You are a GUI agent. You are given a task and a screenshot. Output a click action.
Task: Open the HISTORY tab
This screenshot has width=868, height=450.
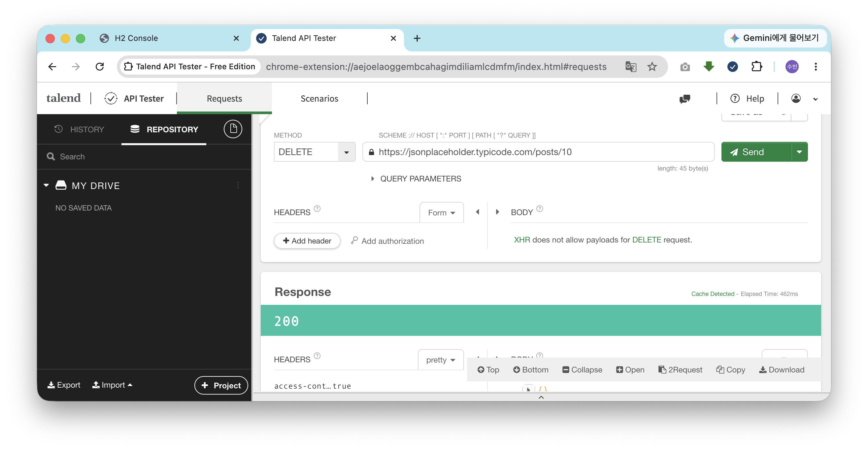79,129
